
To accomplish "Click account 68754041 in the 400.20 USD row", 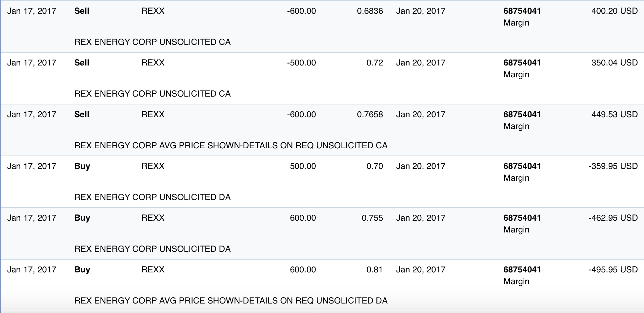I will (x=522, y=11).
